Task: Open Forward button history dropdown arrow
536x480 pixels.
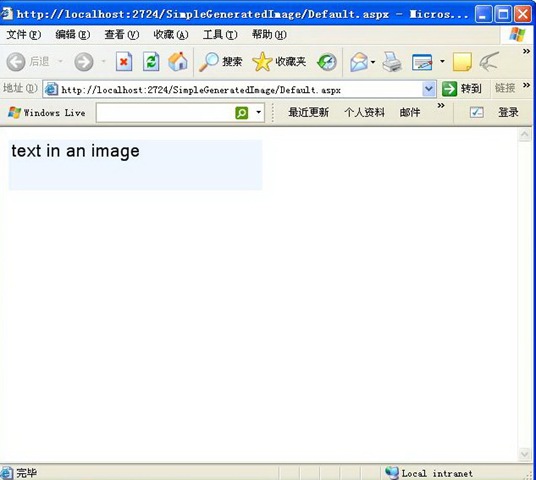Action: click(x=103, y=62)
